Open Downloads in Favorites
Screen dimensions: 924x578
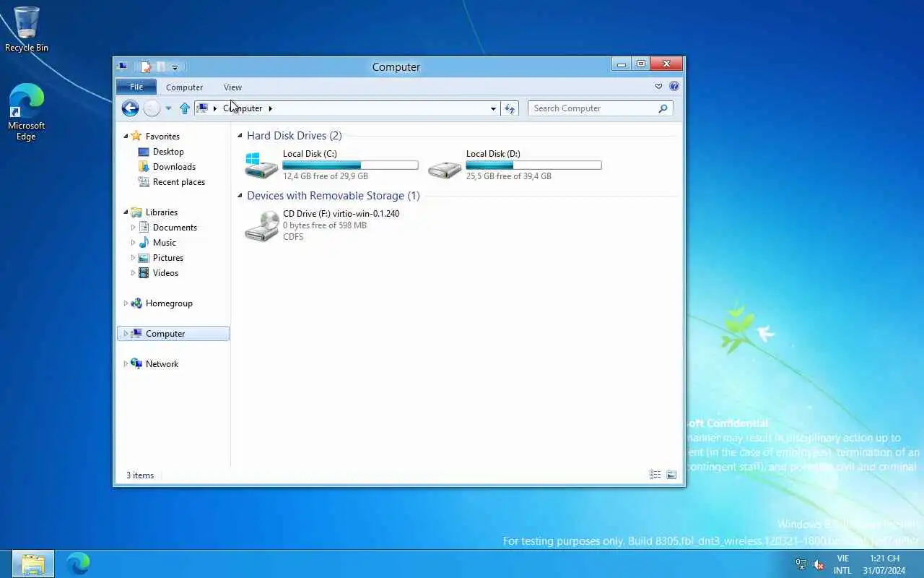coord(174,167)
